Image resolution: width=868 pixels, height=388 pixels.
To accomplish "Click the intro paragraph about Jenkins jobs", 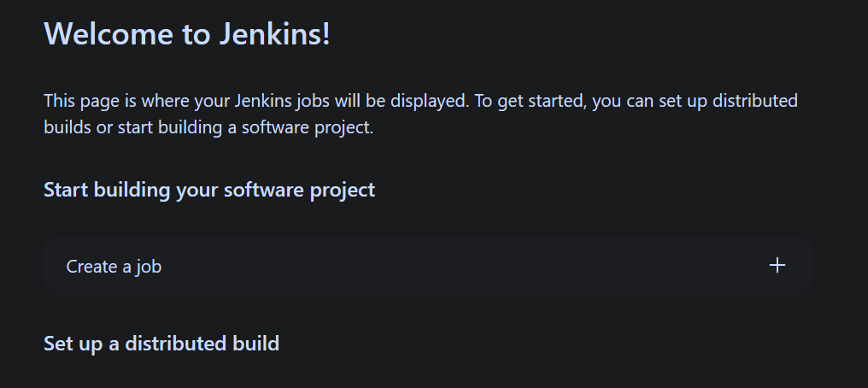I will pos(420,114).
